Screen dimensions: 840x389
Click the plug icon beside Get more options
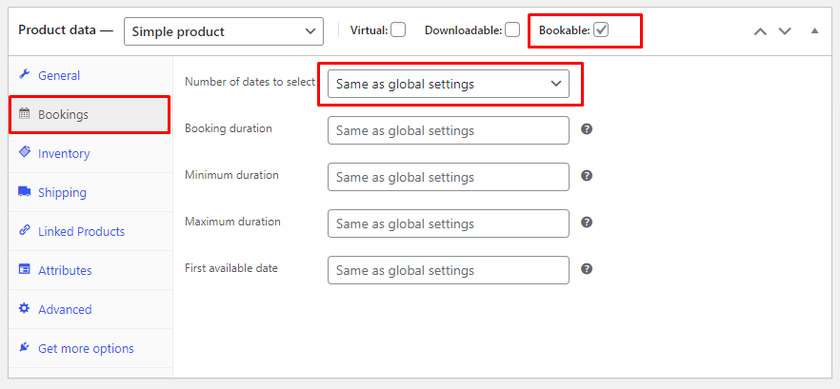tap(24, 348)
